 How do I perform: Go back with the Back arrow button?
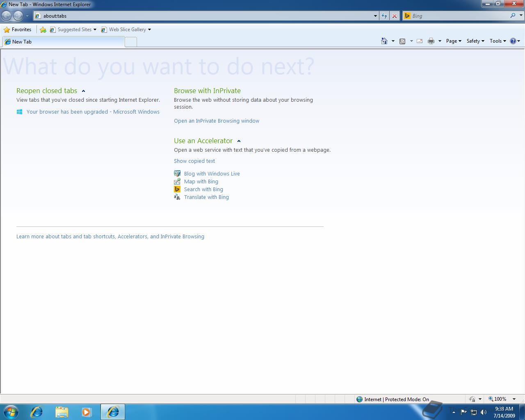(7, 16)
